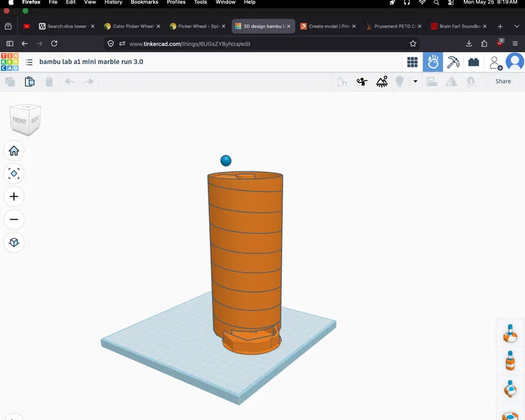Click the Home view button
This screenshot has height=420, width=525.
tap(13, 151)
